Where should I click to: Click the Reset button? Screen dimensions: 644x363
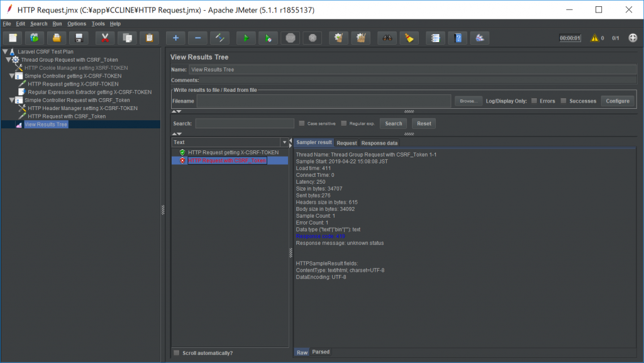pos(424,123)
